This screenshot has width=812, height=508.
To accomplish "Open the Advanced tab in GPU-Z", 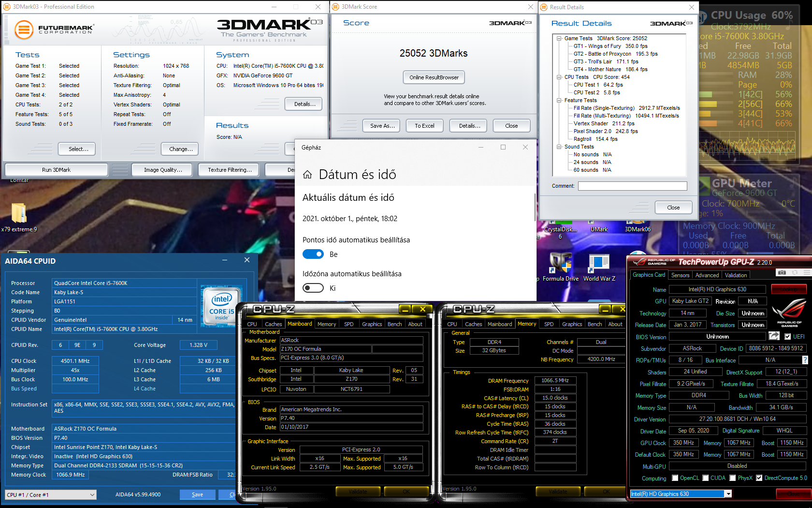I will pyautogui.click(x=707, y=275).
